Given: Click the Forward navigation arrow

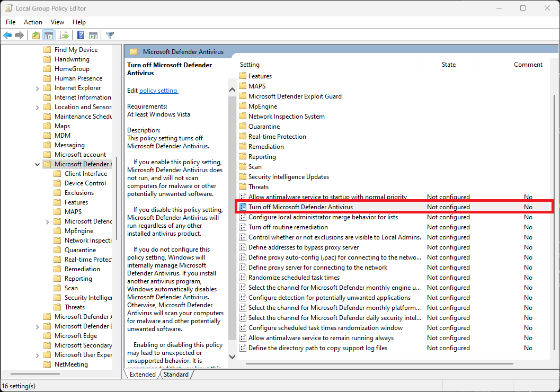Looking at the screenshot, I should click(x=20, y=35).
